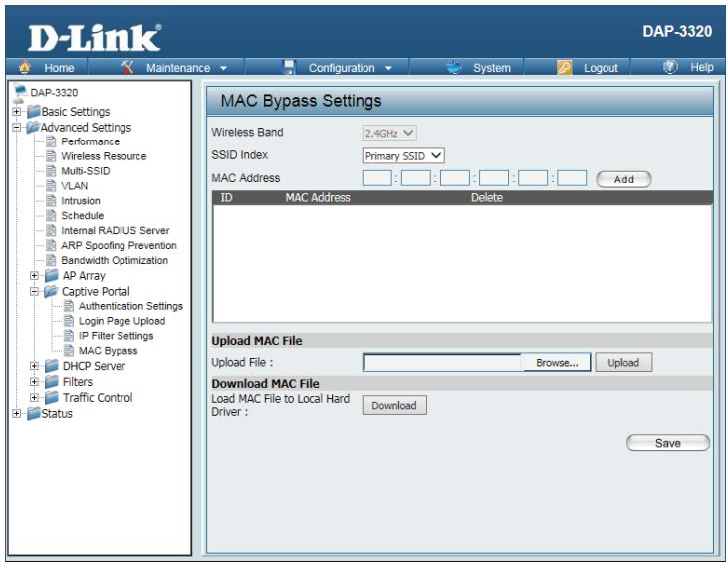This screenshot has height=563, width=728.
Task: Click the Login Page Upload page icon
Action: tap(69, 321)
